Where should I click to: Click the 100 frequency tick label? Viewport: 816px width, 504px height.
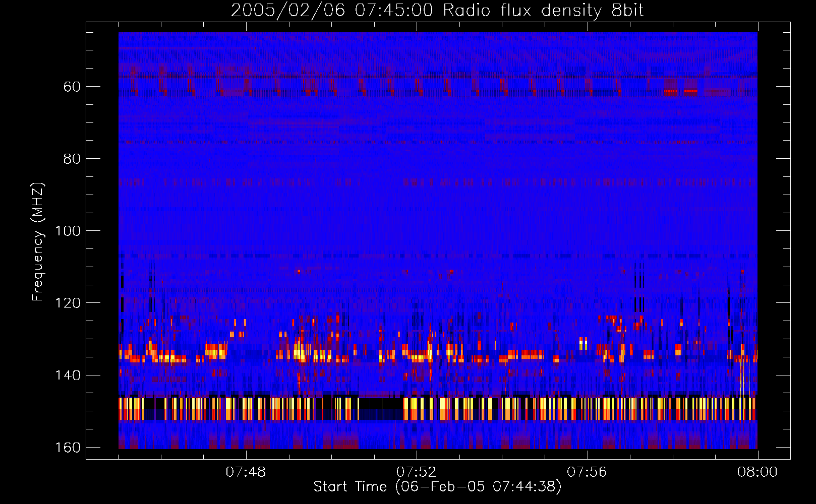68,231
